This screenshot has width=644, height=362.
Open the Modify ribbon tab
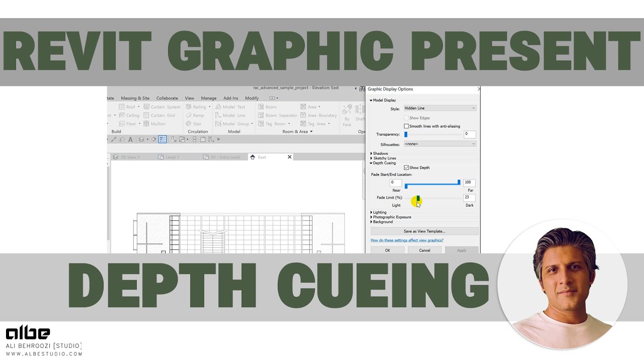click(x=252, y=98)
